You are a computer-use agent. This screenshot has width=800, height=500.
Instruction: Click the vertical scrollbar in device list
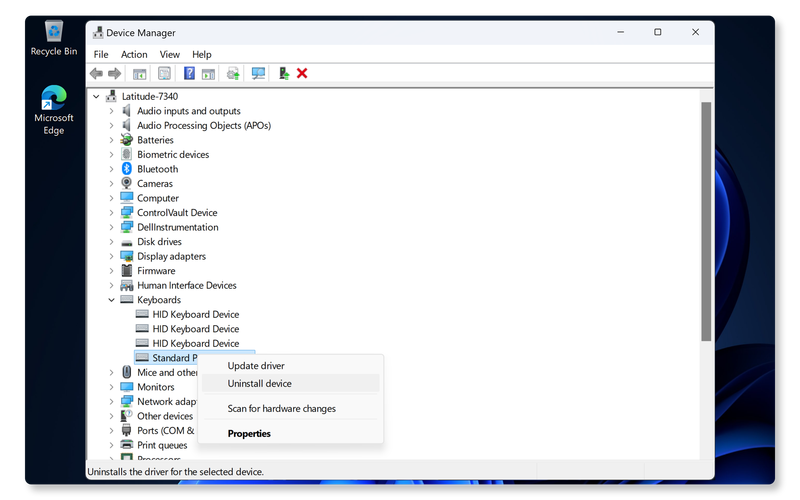pyautogui.click(x=706, y=220)
